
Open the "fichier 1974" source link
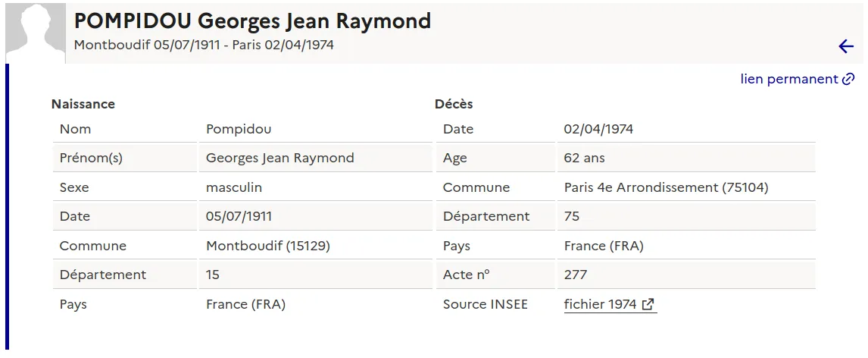point(600,304)
